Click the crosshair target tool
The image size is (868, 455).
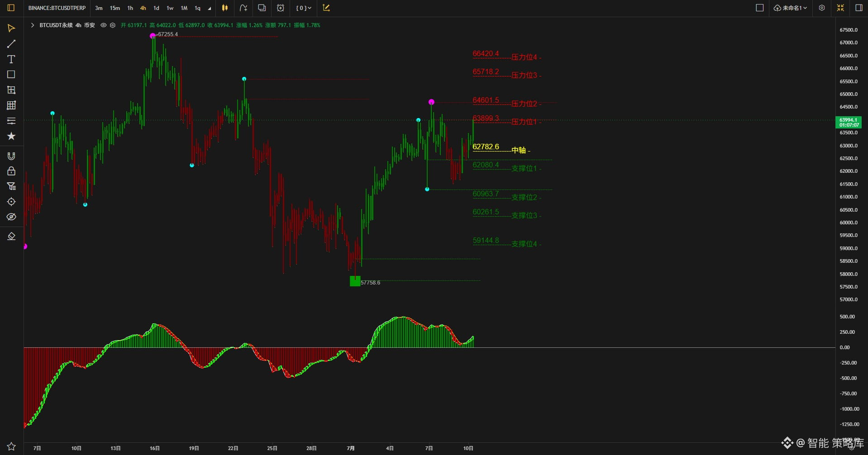click(11, 202)
